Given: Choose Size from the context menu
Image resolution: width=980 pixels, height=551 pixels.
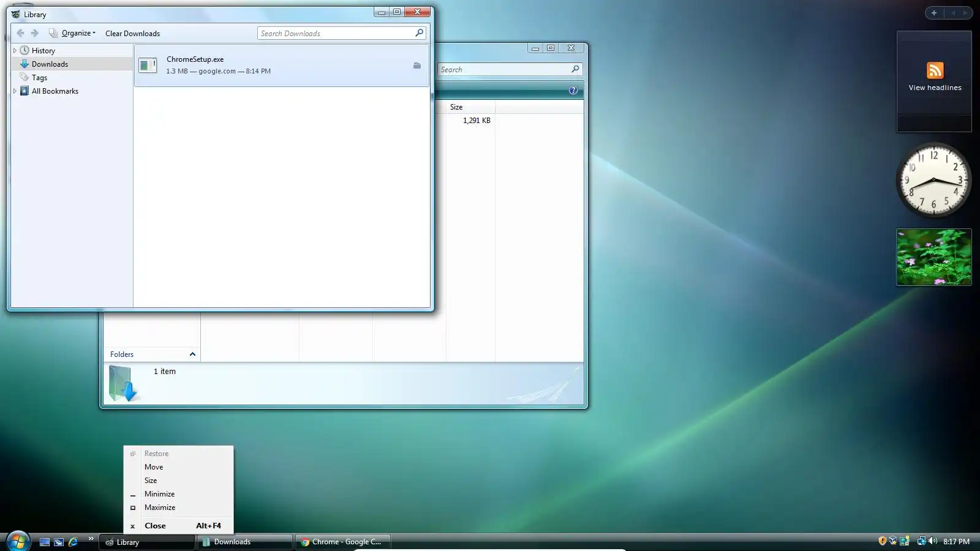Looking at the screenshot, I should [178, 481].
